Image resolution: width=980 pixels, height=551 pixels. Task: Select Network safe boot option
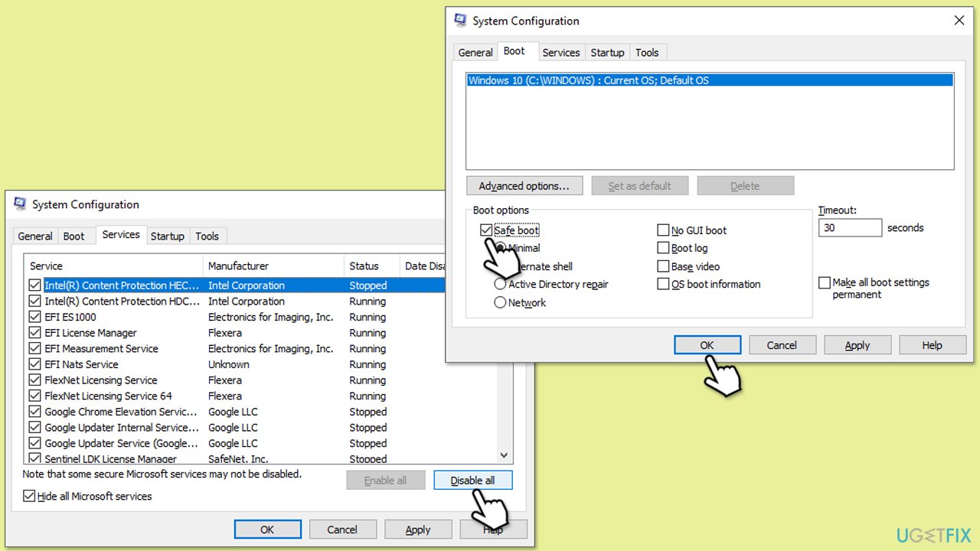[500, 302]
